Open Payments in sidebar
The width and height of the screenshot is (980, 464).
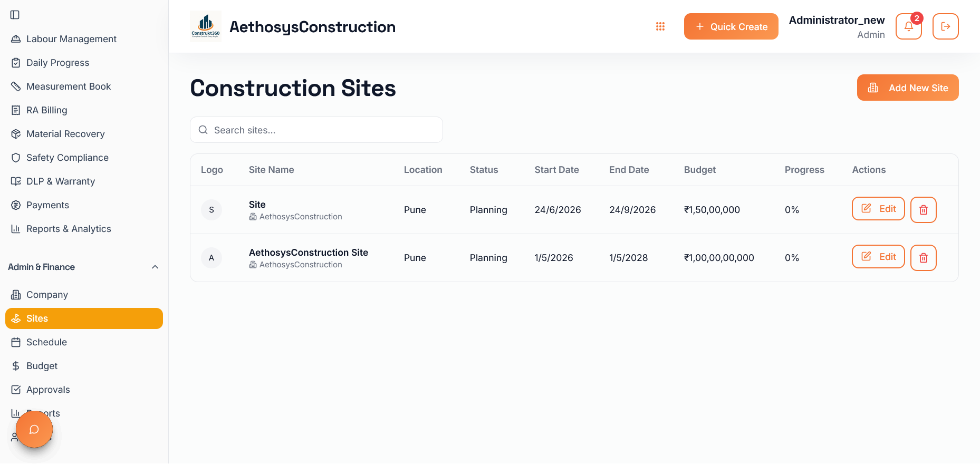tap(84, 205)
